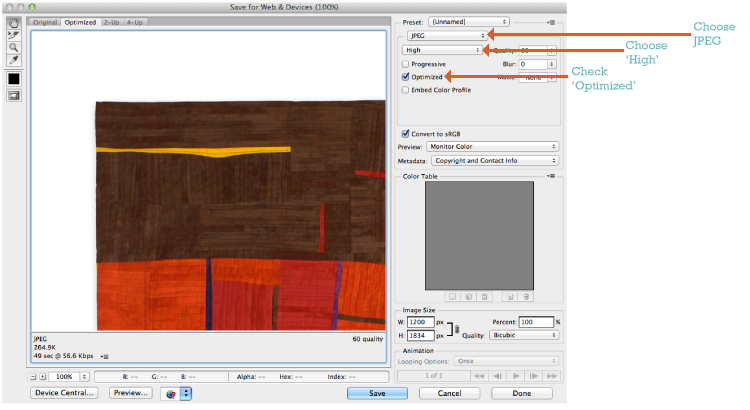Image resolution: width=750 pixels, height=410 pixels.
Task: Click the 100% zoom level field
Action: tap(64, 377)
